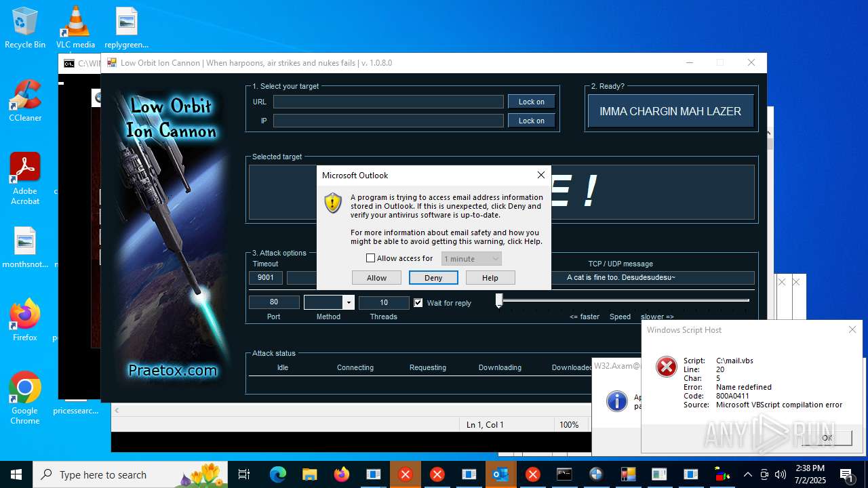Screen dimensions: 868x488
Task: Switch to the Command Prompt taskbar icon
Action: click(x=564, y=474)
